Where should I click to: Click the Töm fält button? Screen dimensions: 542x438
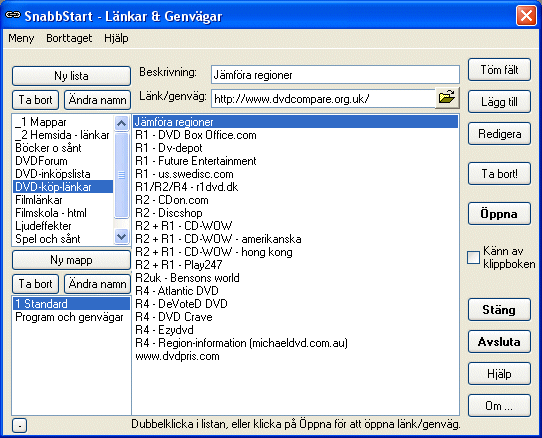pos(499,70)
